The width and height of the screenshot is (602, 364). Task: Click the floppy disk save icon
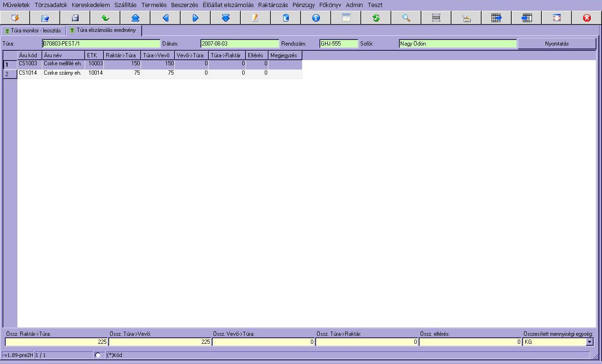[75, 18]
